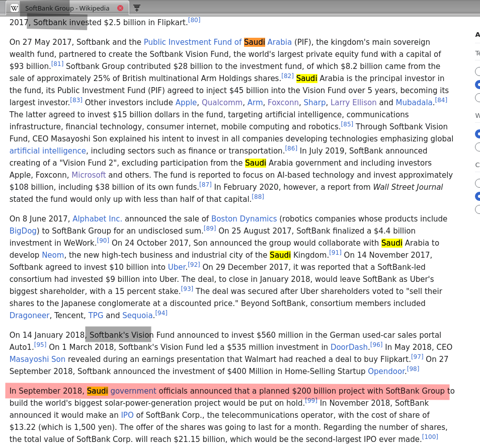Close the SoftBank Group Wikipedia tab
The image size is (480, 448).
[120, 8]
